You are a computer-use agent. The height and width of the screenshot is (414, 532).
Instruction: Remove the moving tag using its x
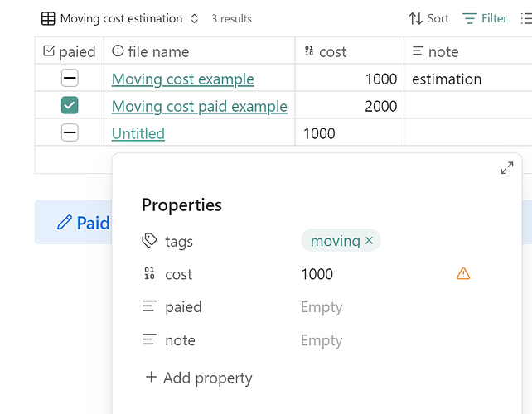[370, 241]
